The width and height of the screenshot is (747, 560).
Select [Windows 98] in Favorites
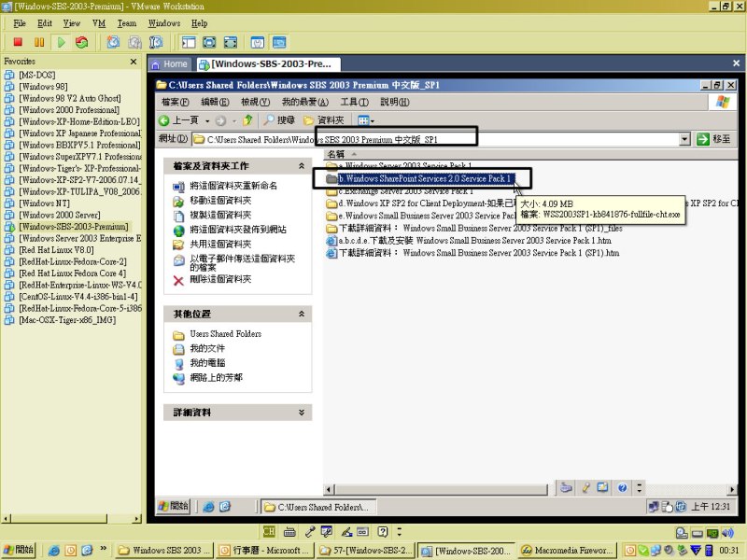tap(43, 87)
